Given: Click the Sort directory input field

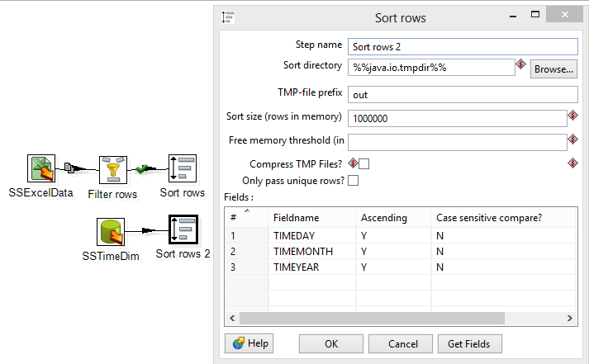Looking at the screenshot, I should (431, 68).
